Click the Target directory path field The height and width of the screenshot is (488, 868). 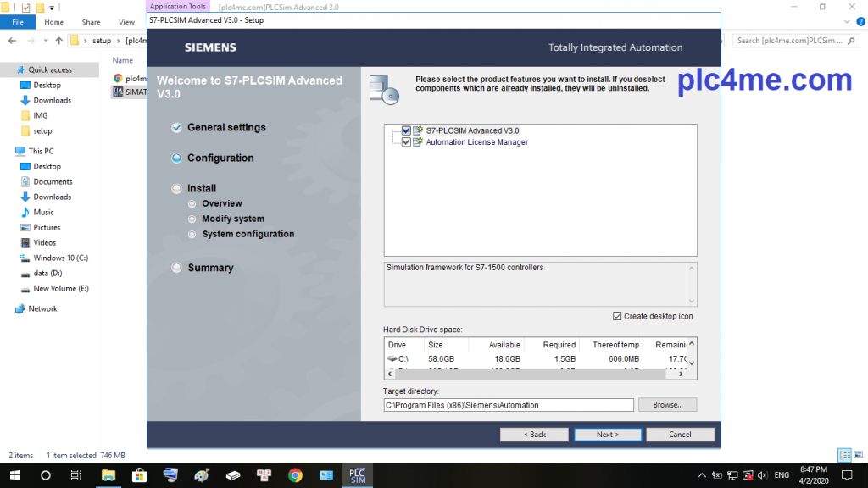coord(509,405)
